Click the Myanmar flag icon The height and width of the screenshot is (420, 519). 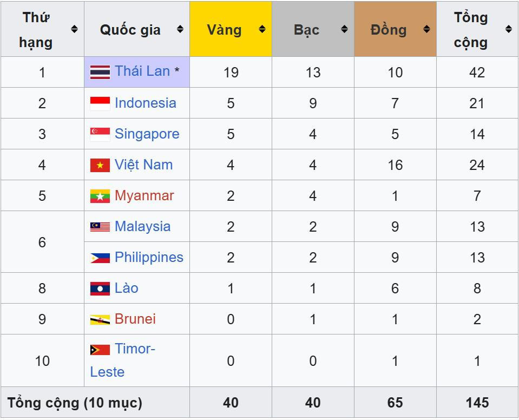click(x=100, y=196)
